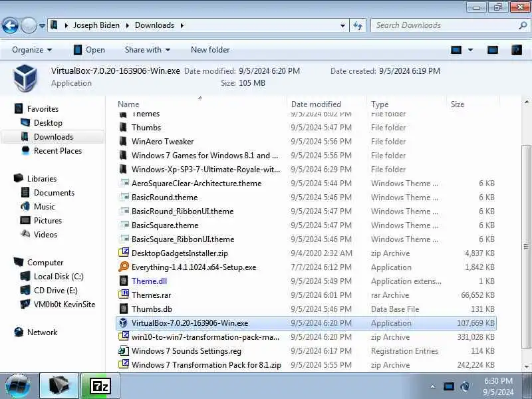The height and width of the screenshot is (399, 532).
Task: Click the Theme.dll file icon
Action: [x=124, y=281]
